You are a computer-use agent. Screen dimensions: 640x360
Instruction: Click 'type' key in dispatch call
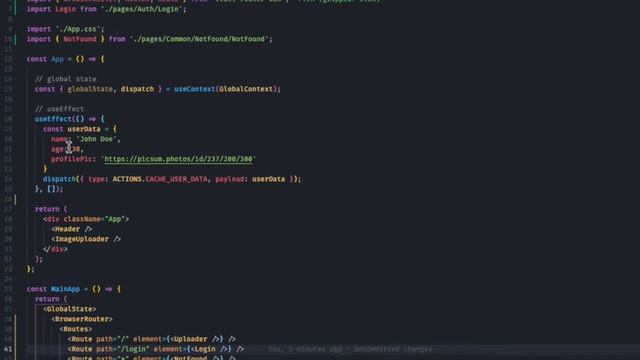pyautogui.click(x=96, y=179)
